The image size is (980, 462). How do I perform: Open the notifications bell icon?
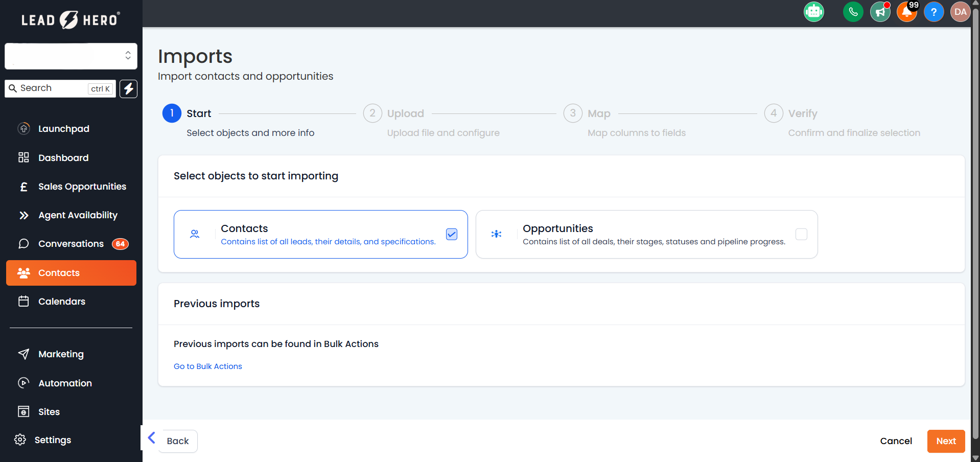(x=906, y=12)
